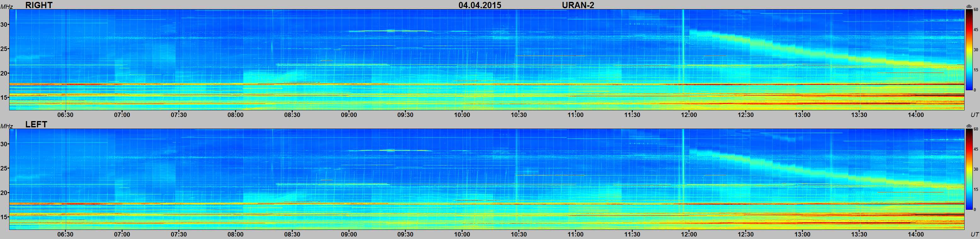Click 14:00 time label under LEFT panel
The width and height of the screenshot is (980, 239).
click(916, 235)
